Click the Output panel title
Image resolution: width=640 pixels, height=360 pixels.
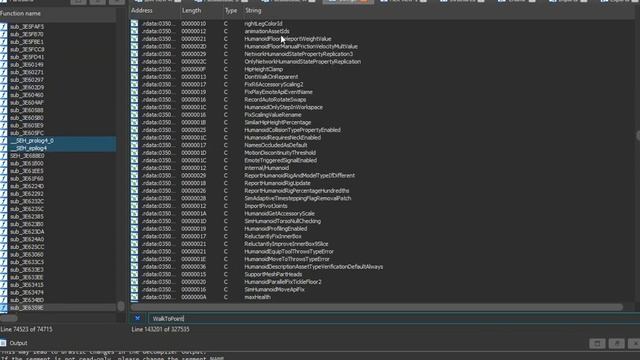[18, 343]
